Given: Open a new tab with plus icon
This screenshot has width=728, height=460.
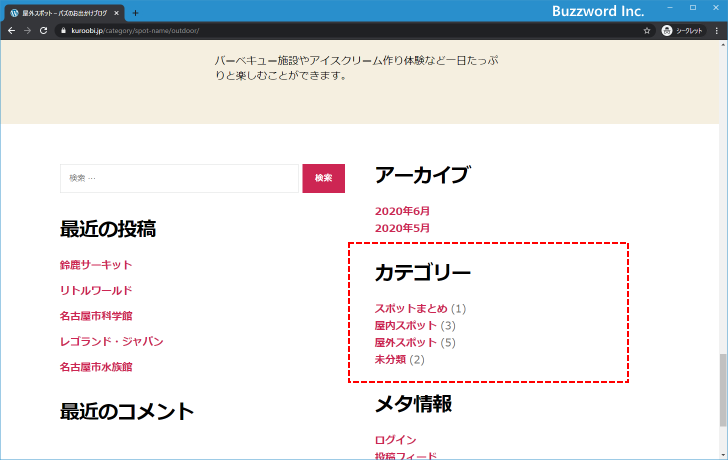Looking at the screenshot, I should (x=135, y=13).
